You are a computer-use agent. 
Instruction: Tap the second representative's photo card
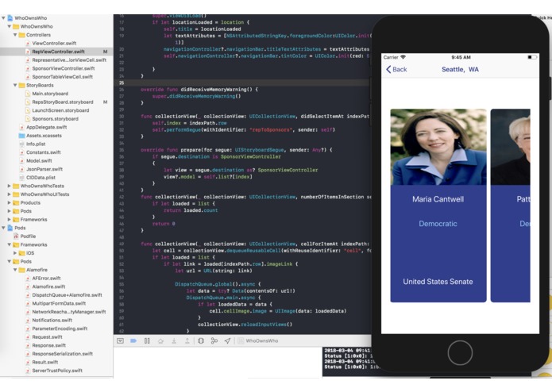coord(511,147)
